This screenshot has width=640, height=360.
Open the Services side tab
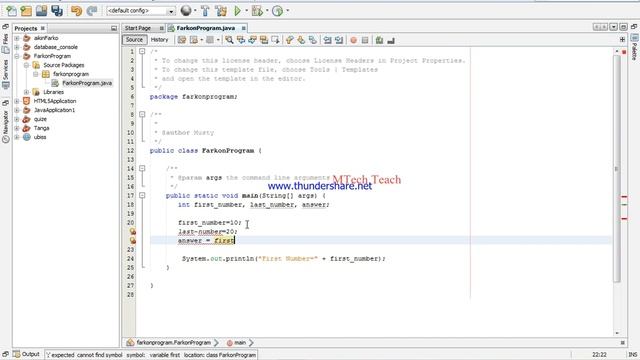coord(5,74)
